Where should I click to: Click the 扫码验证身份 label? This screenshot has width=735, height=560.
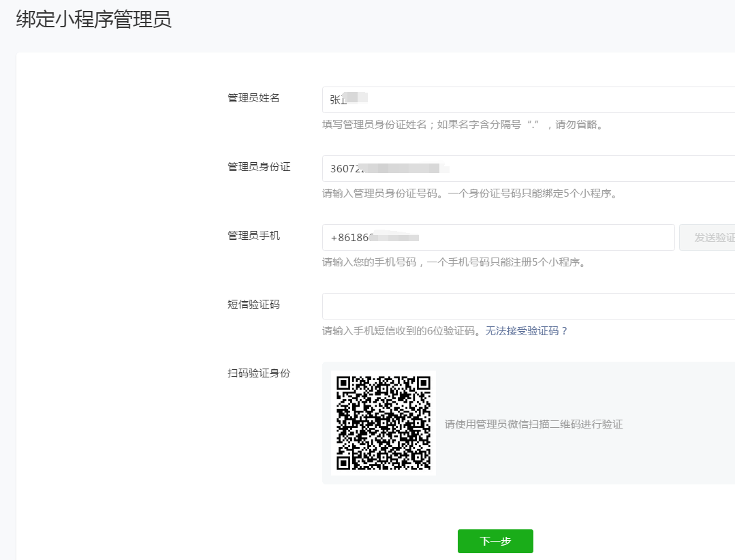point(259,373)
